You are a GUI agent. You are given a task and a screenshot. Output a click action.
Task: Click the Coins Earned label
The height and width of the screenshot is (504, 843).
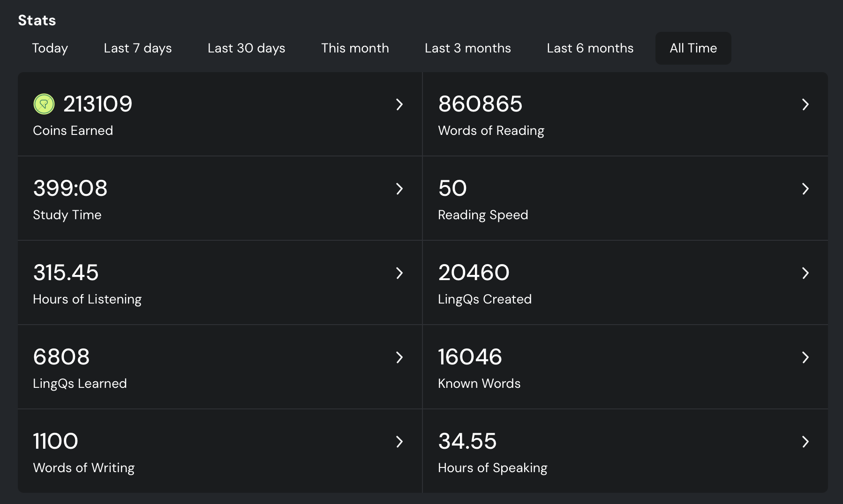point(73,130)
